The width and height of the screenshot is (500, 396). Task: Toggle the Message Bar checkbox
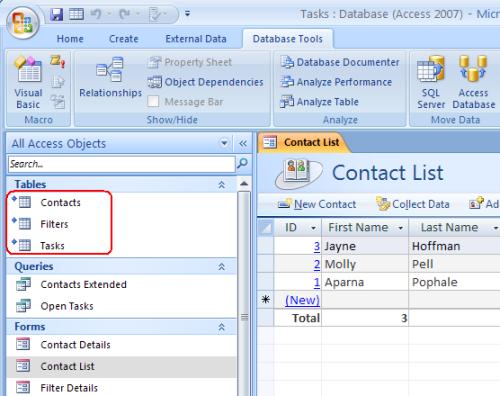(x=153, y=101)
